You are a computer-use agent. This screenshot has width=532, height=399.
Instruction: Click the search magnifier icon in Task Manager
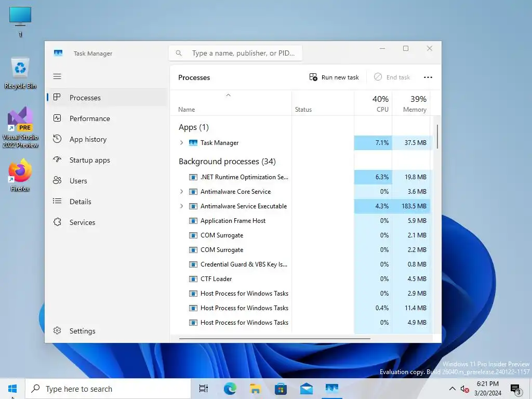[179, 53]
